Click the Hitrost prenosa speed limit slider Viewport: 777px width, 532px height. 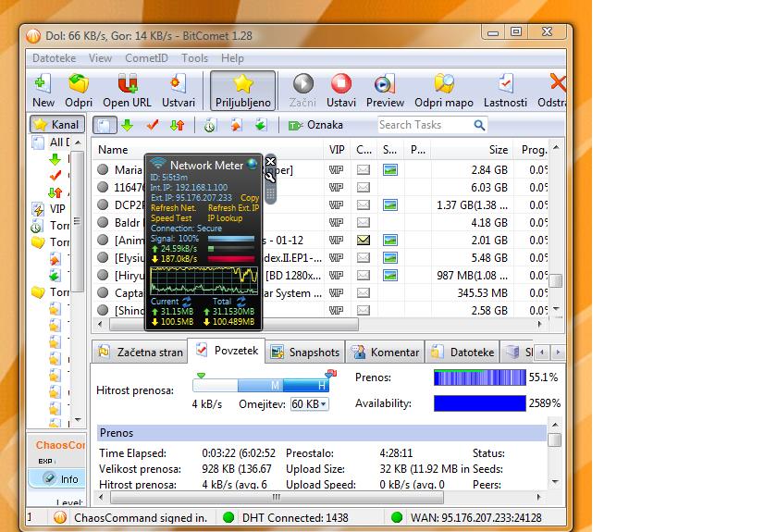pyautogui.click(x=261, y=385)
